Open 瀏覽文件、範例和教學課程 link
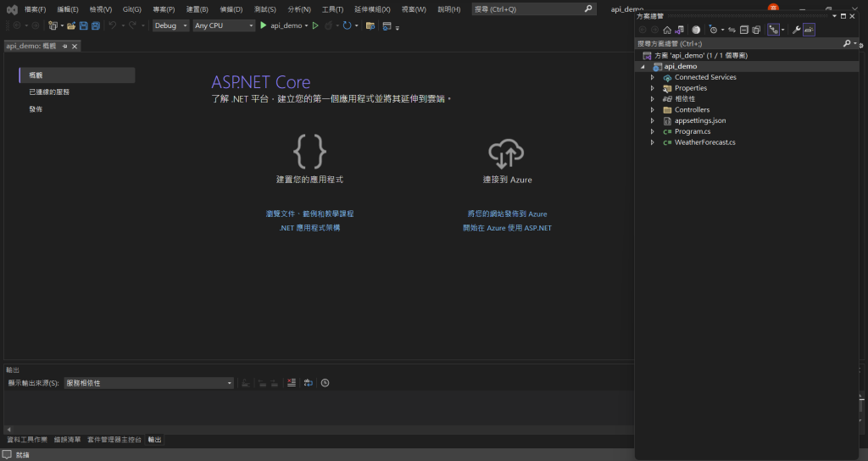 (309, 214)
